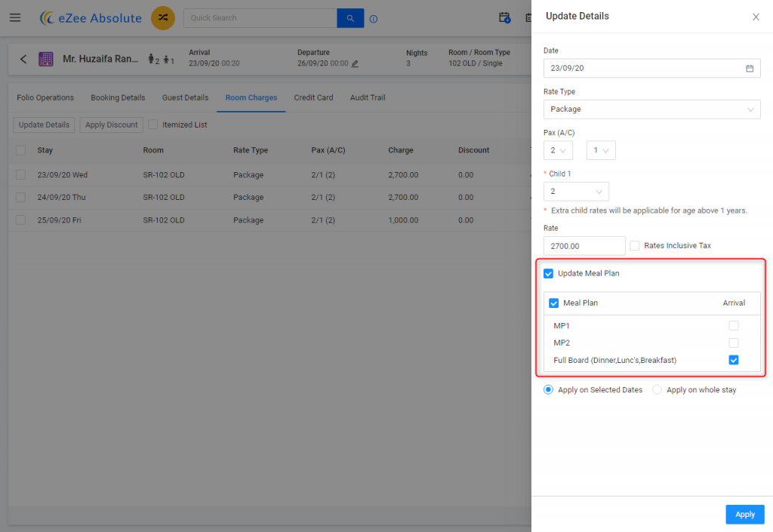Switch to the Folio Operations tab
This screenshot has height=532, width=773.
[x=45, y=97]
